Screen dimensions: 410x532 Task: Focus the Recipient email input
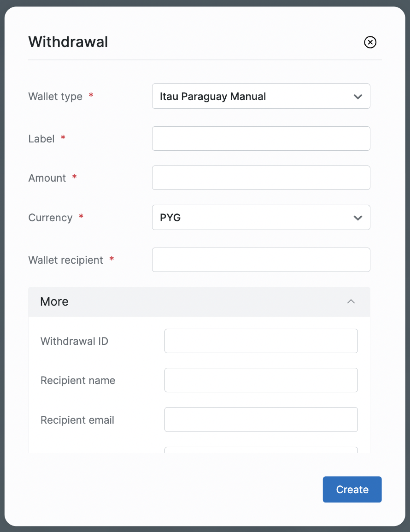click(x=261, y=420)
